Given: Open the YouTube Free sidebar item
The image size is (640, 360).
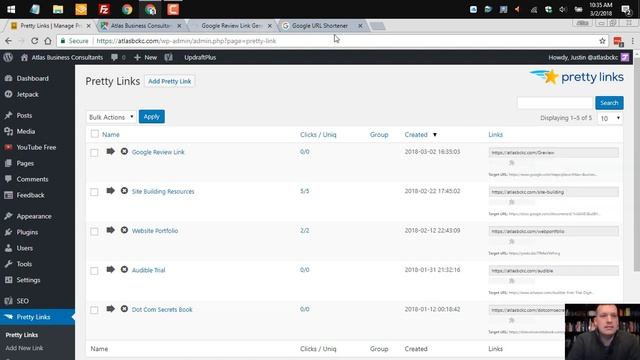Looking at the screenshot, I should (x=37, y=147).
